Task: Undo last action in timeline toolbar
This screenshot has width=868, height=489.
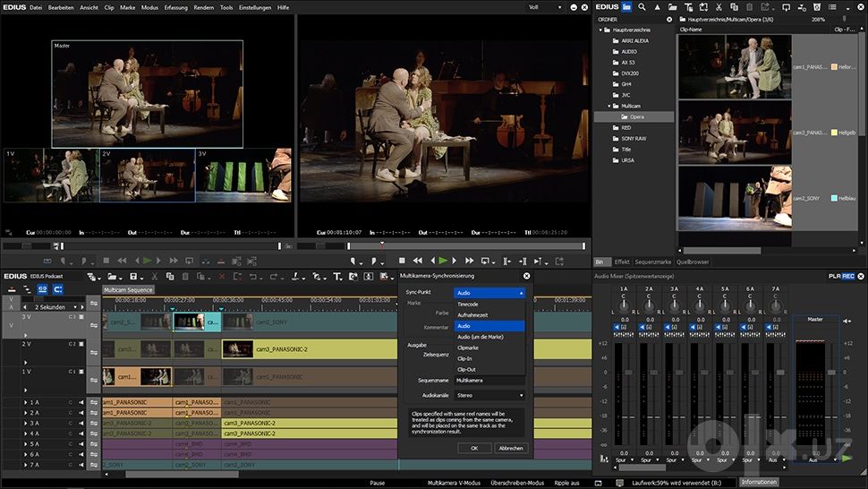Action: [253, 277]
